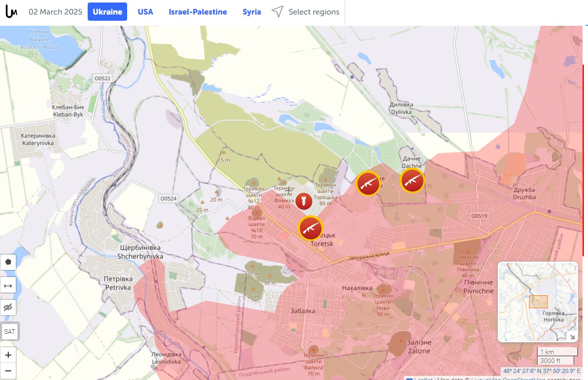Click the gun marker west of Dachne

click(368, 183)
